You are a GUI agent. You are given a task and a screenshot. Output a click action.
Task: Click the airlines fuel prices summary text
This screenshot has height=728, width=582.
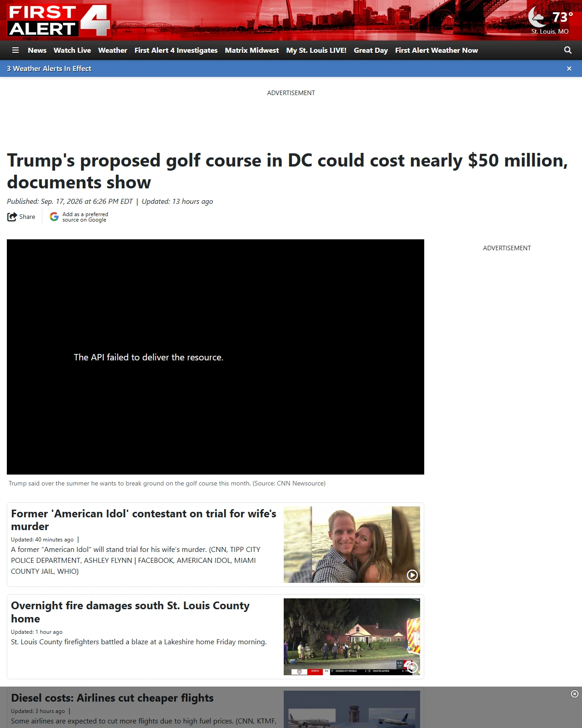144,721
